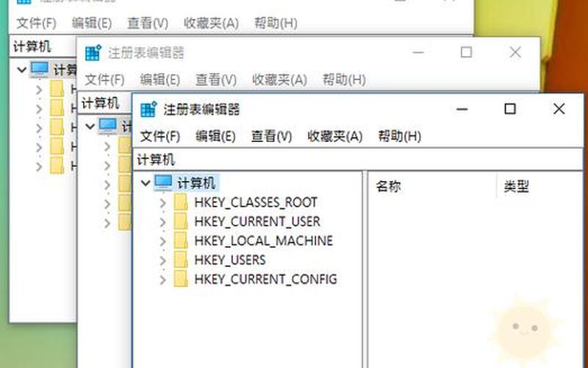
Task: Close the middle Registry Editor window
Action: coord(515,52)
